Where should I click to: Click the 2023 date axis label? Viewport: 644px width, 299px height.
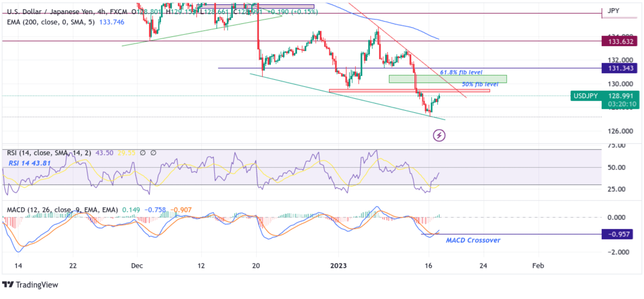(x=338, y=265)
